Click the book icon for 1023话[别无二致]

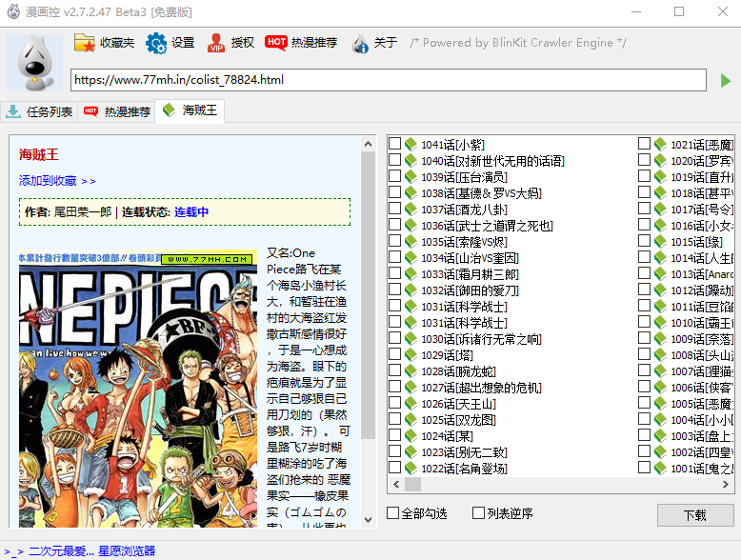pos(411,451)
